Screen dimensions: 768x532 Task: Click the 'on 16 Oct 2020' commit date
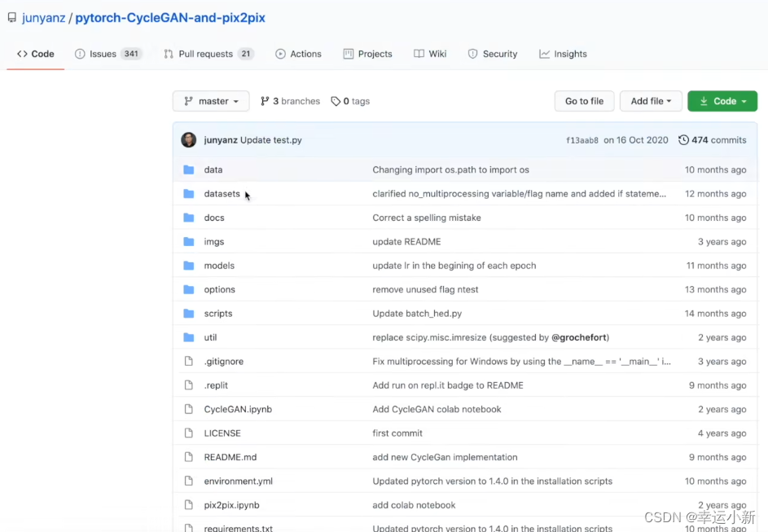pyautogui.click(x=636, y=140)
